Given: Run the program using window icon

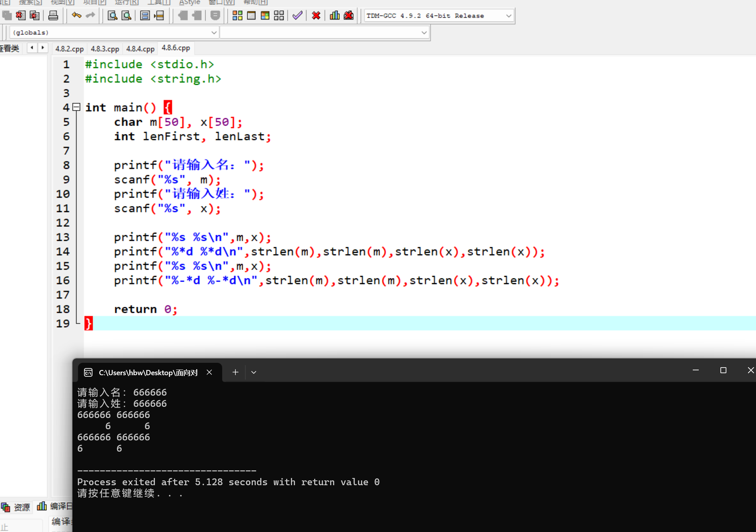Looking at the screenshot, I should [251, 16].
